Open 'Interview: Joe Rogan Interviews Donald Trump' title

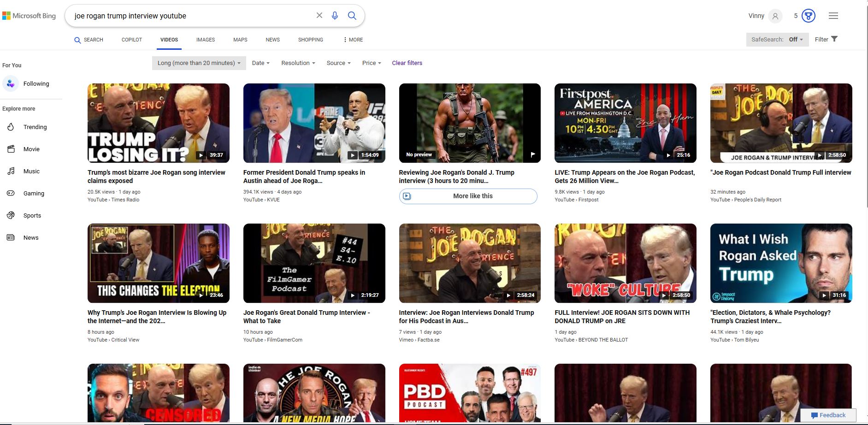(466, 317)
